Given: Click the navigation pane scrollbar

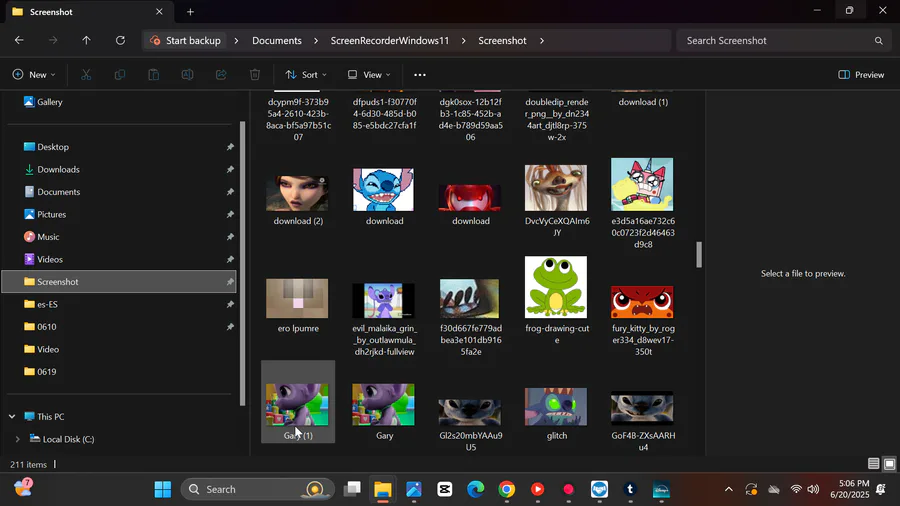Looking at the screenshot, I should pyautogui.click(x=242, y=264).
